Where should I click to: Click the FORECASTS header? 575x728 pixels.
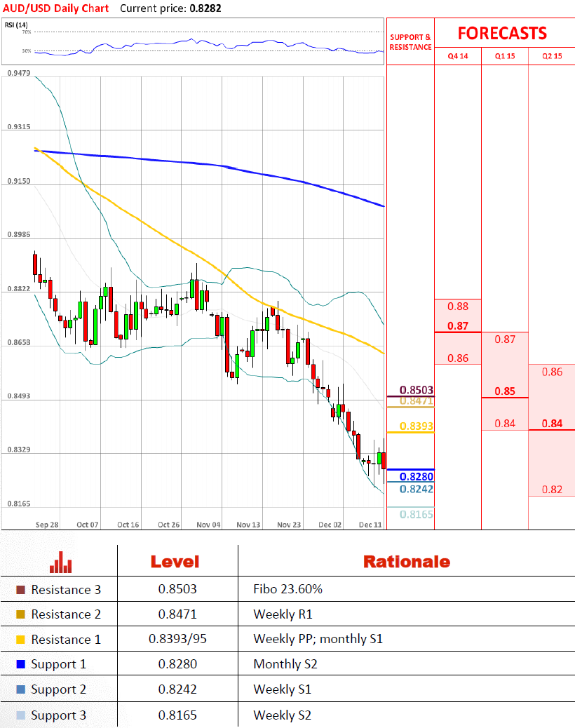pyautogui.click(x=502, y=34)
